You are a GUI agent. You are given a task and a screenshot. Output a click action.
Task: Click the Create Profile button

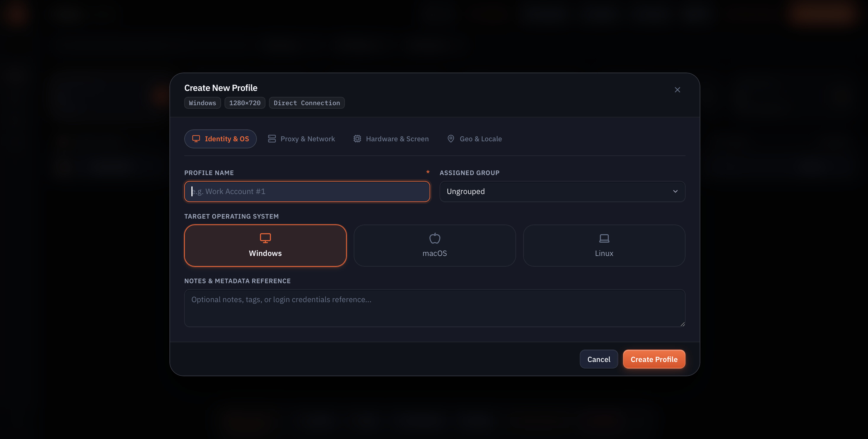(x=654, y=359)
